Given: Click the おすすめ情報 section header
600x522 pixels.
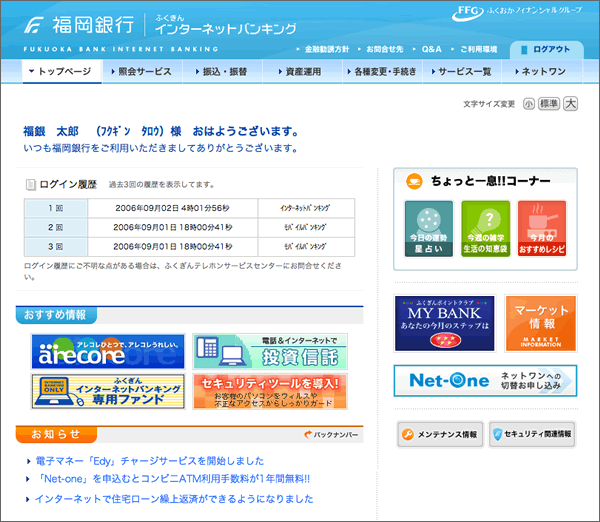Looking at the screenshot, I should pyautogui.click(x=56, y=315).
